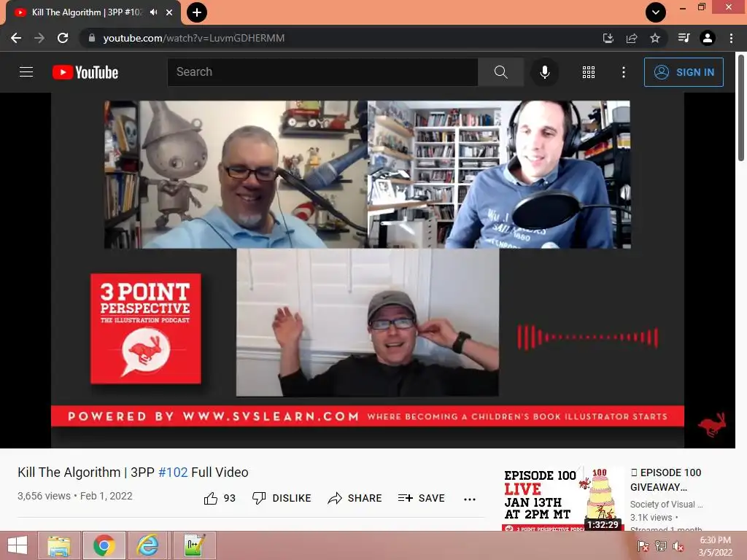Click the Society of Visual channel name
747x560 pixels.
click(666, 505)
